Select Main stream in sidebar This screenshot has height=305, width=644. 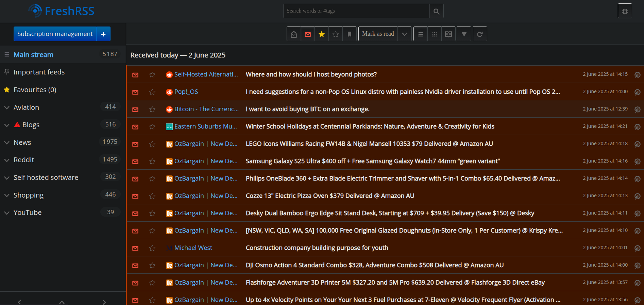(x=33, y=55)
